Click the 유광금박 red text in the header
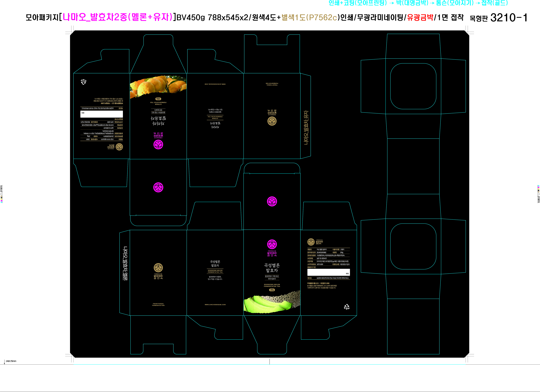This screenshot has height=392, width=540. tap(420, 18)
